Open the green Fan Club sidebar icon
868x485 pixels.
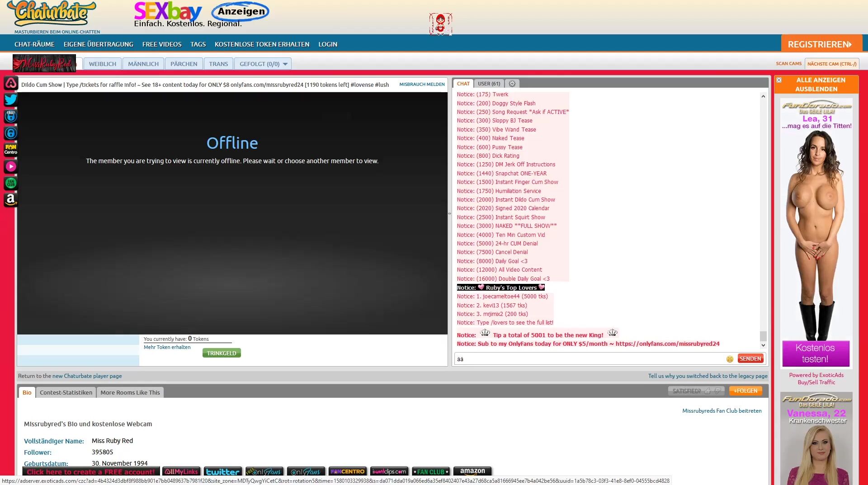tap(11, 183)
